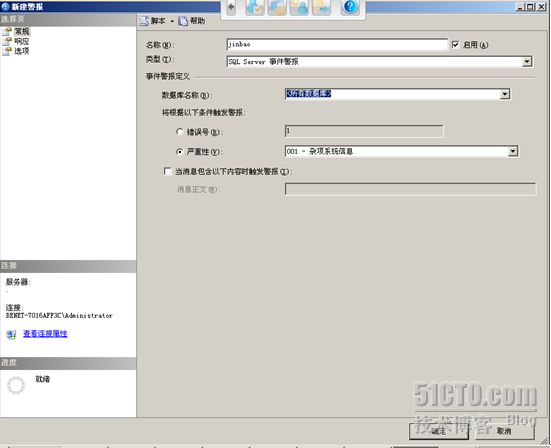This screenshot has height=448, width=551.
Task: Maximize the 新建警报 window
Action: 531,7
